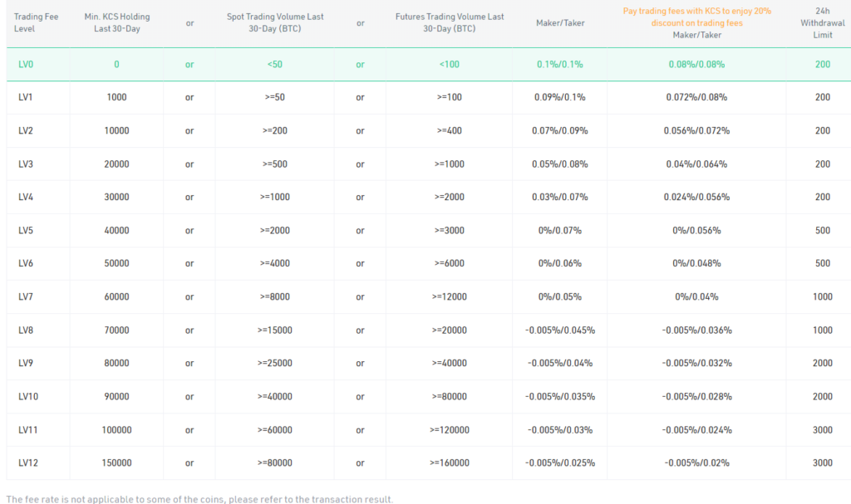Click the >=15000 spot volume cell

click(x=274, y=330)
